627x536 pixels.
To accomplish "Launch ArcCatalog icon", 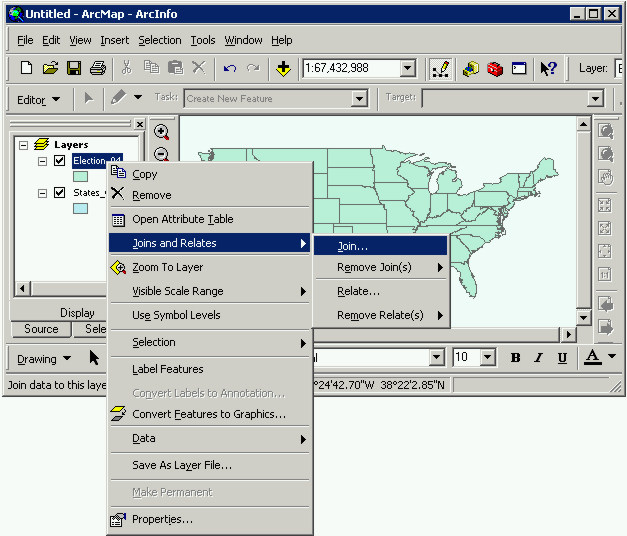I will pos(471,69).
